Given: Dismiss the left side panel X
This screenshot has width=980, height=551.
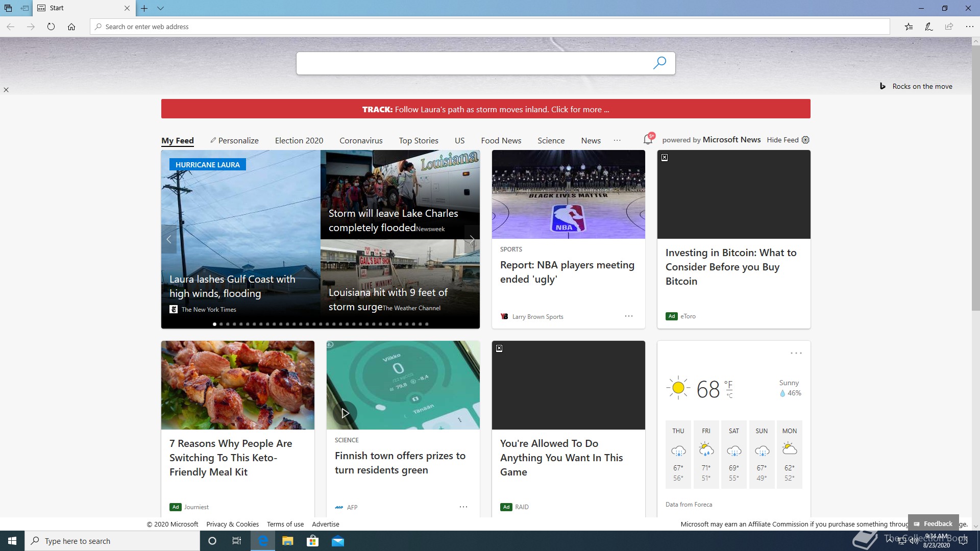Looking at the screenshot, I should point(6,90).
